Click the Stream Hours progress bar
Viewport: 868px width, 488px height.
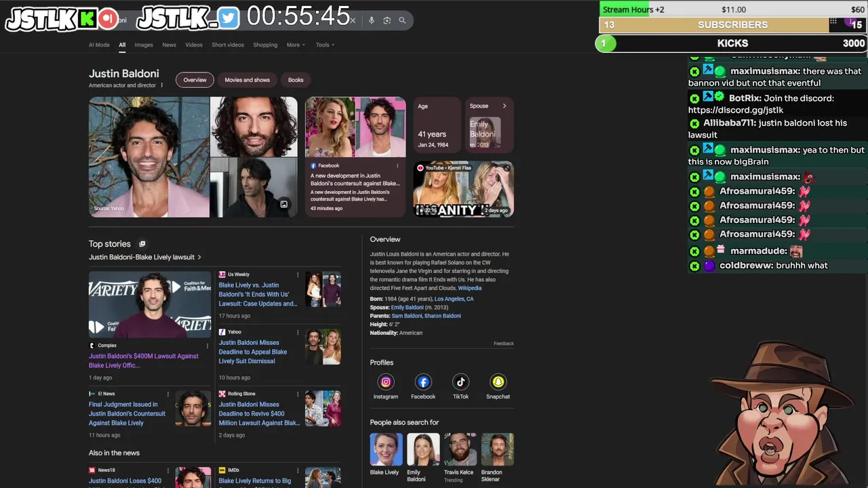click(732, 9)
